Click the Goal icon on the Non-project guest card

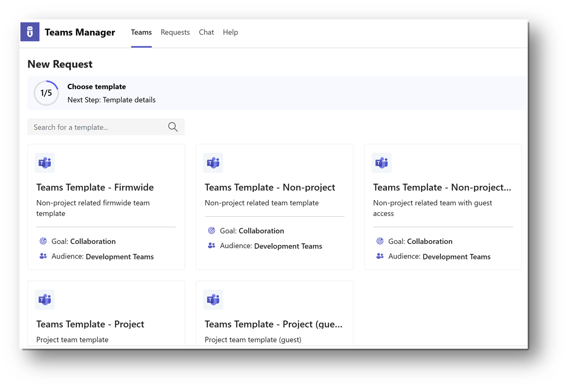click(x=380, y=241)
